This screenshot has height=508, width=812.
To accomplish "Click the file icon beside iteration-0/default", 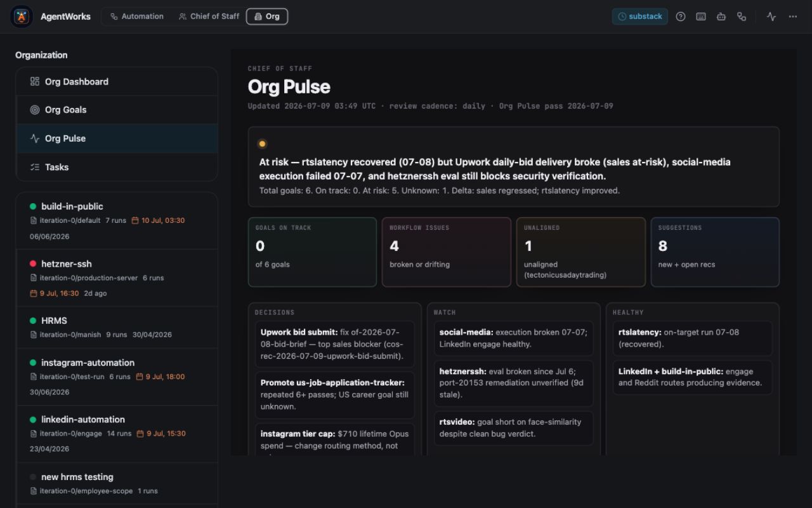I will click(34, 220).
